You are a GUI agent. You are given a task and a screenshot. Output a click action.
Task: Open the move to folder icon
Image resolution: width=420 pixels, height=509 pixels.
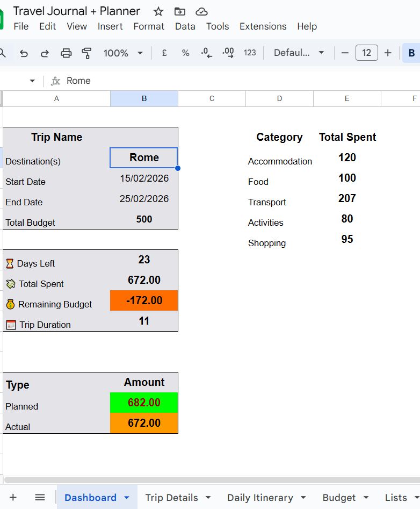pyautogui.click(x=180, y=12)
